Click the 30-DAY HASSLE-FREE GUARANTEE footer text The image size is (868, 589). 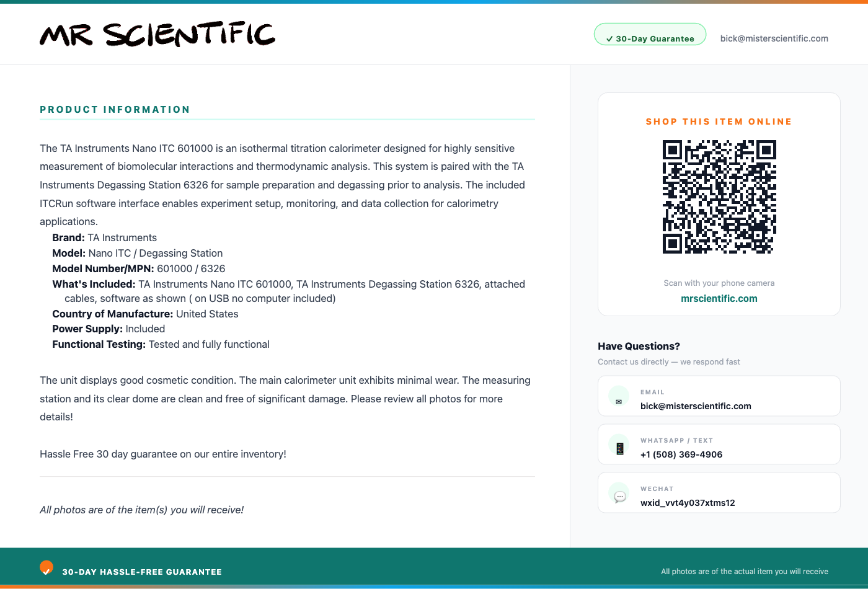click(142, 572)
